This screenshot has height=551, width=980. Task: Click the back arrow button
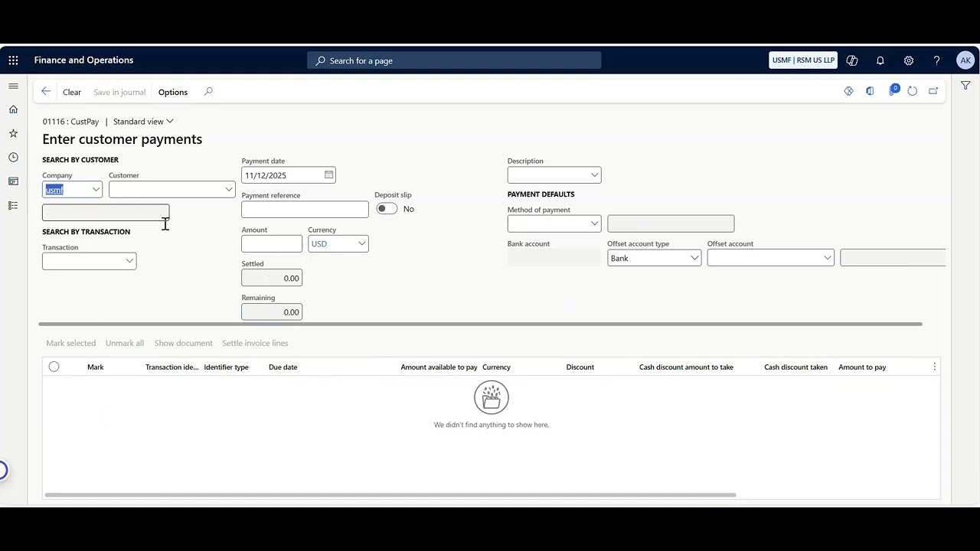pyautogui.click(x=46, y=92)
